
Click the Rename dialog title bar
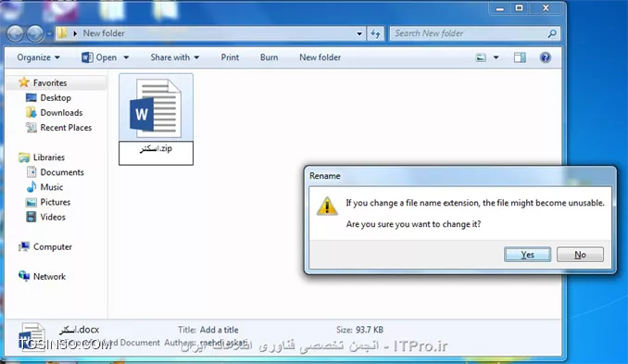[459, 176]
